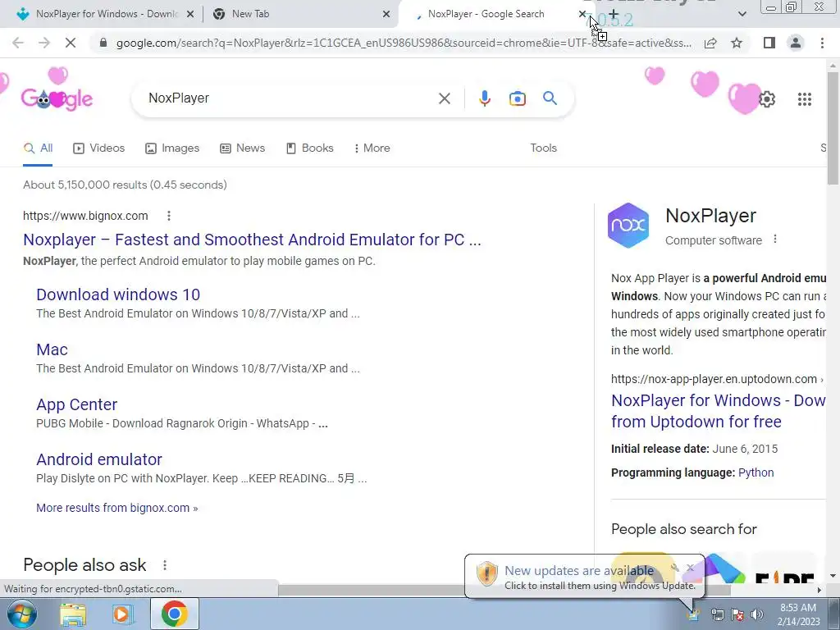Show Images search results
The image size is (840, 630).
tap(172, 148)
